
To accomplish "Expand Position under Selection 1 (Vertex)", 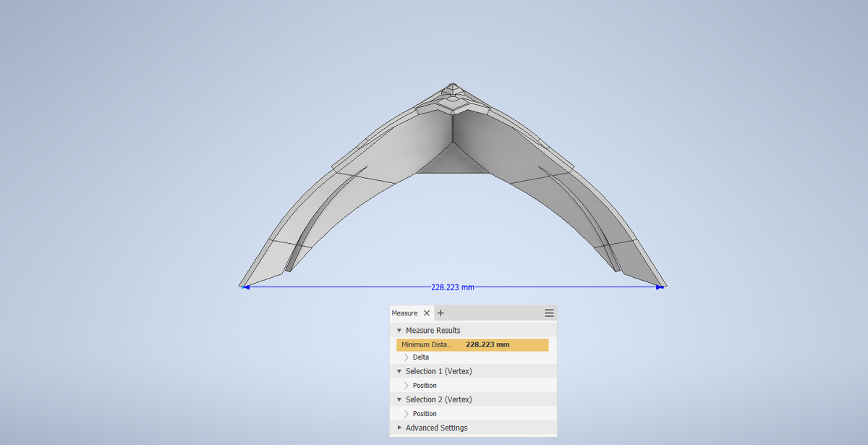I will [407, 386].
